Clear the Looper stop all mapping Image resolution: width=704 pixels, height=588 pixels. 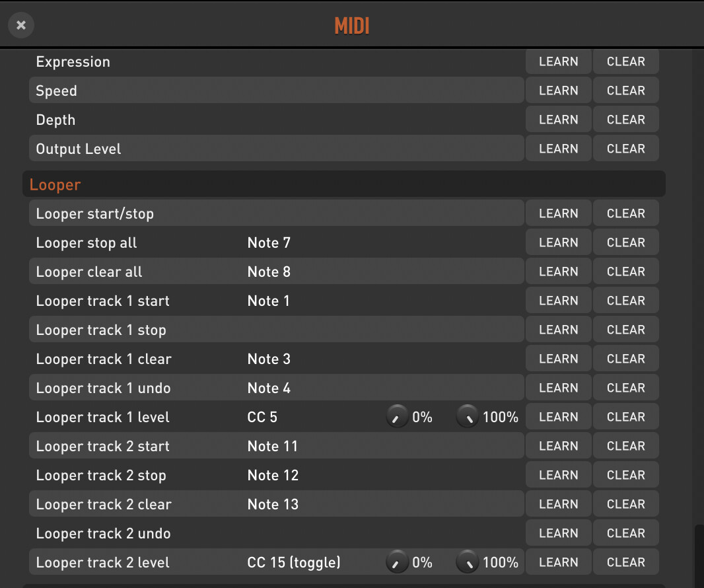(626, 242)
